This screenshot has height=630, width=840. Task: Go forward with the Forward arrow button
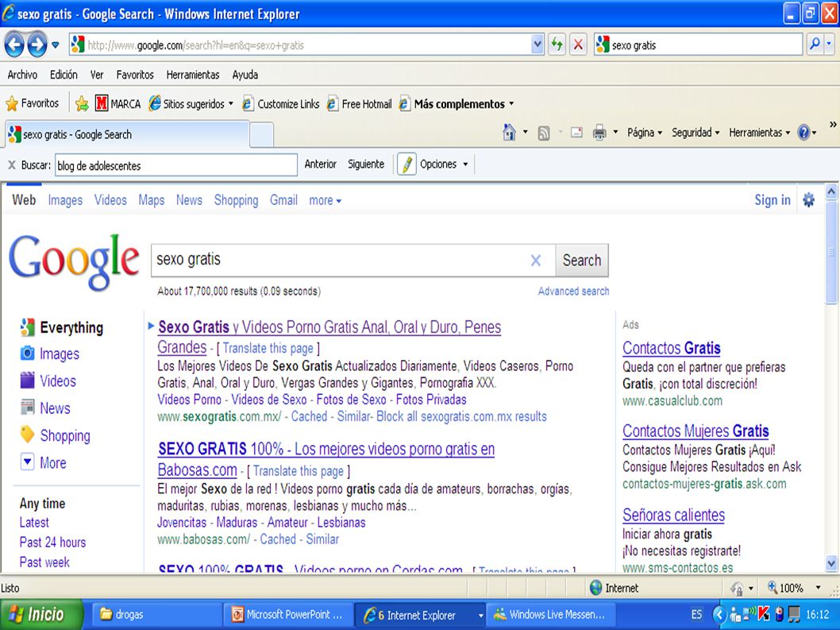click(x=37, y=44)
